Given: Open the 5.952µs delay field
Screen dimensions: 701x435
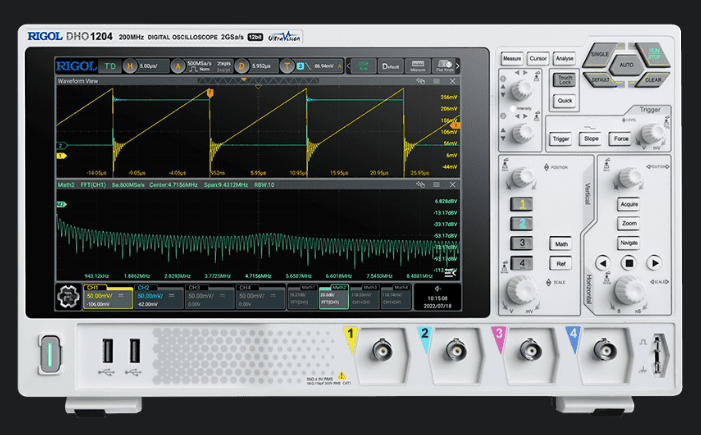Looking at the screenshot, I should tap(263, 66).
